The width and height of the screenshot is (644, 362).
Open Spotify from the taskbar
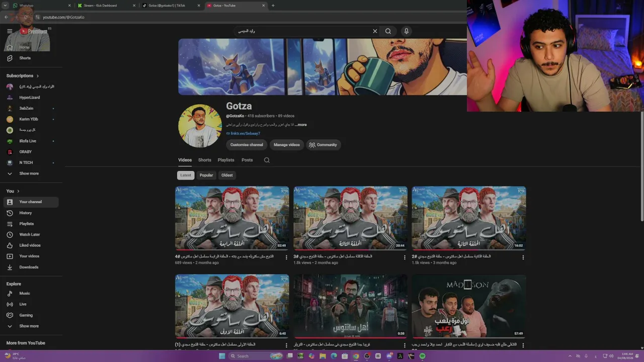422,356
